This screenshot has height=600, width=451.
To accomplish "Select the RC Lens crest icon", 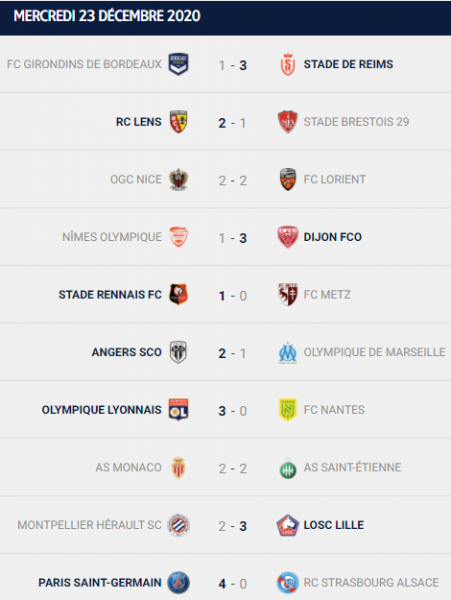I will (178, 122).
